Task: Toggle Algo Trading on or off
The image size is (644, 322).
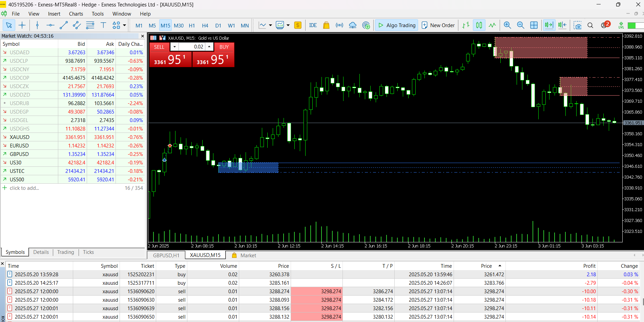Action: coord(396,25)
